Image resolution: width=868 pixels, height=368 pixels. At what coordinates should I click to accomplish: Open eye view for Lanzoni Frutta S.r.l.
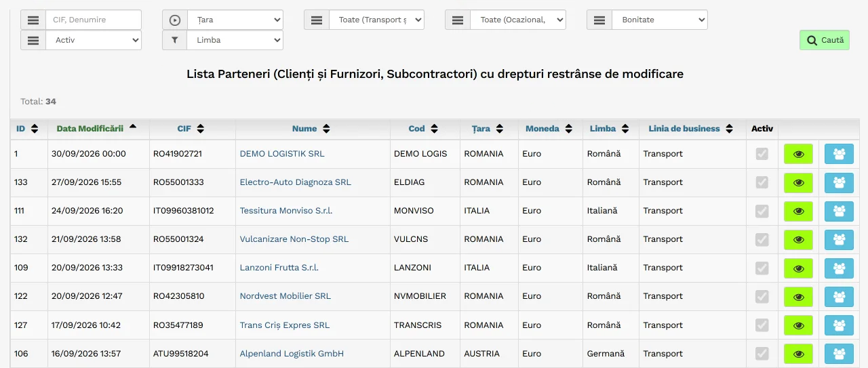coord(798,268)
